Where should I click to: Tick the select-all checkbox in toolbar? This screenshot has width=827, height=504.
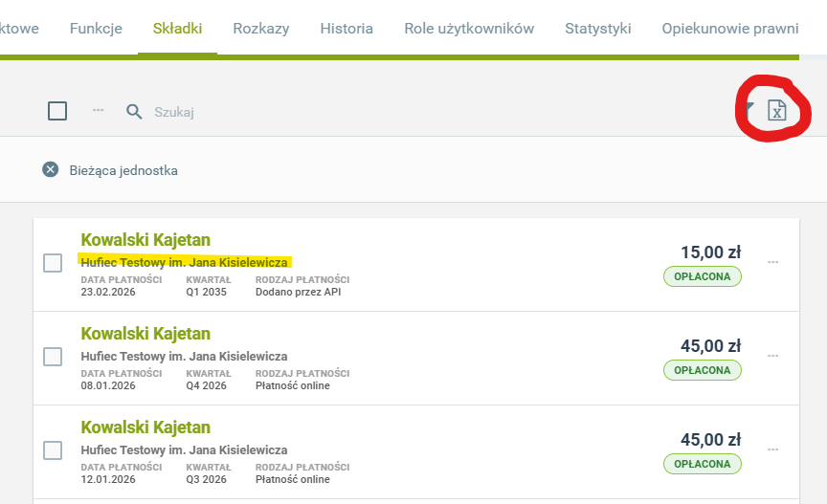pyautogui.click(x=57, y=111)
